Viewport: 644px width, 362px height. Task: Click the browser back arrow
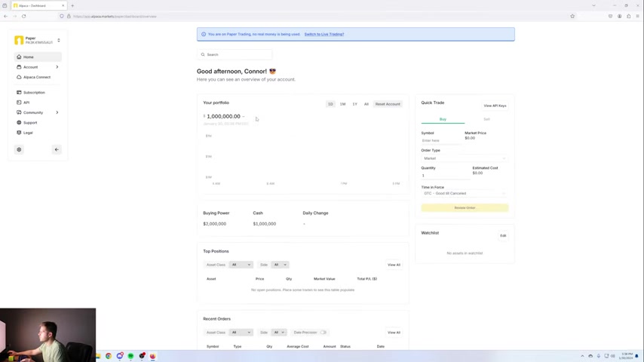(6, 17)
